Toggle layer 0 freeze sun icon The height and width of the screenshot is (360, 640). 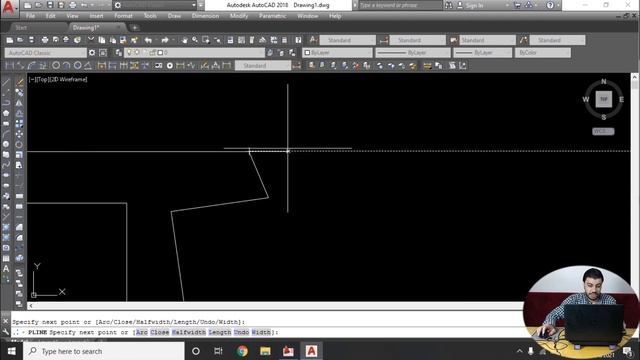tap(137, 53)
